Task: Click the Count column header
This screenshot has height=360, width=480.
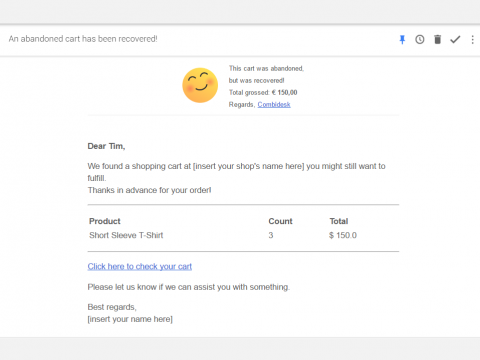Action: tap(280, 221)
